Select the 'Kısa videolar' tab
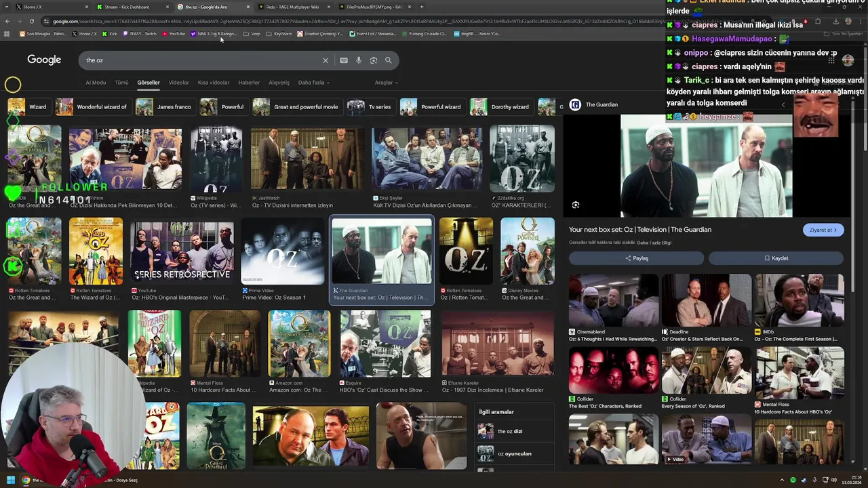Viewport: 868px width, 488px height. pos(214,83)
